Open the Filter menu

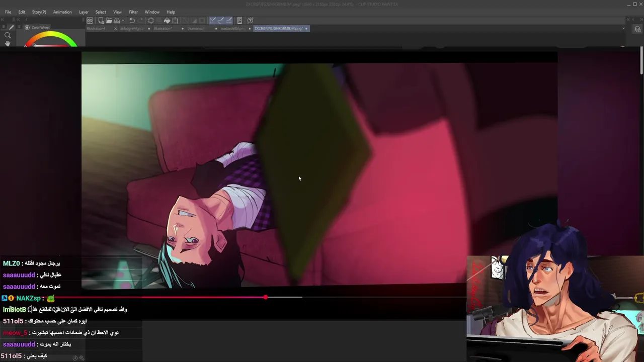point(133,12)
